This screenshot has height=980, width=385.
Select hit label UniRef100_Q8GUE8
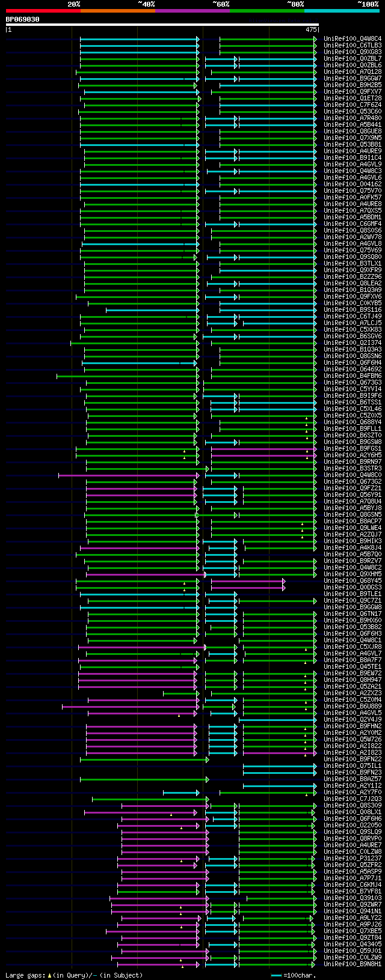353,131
